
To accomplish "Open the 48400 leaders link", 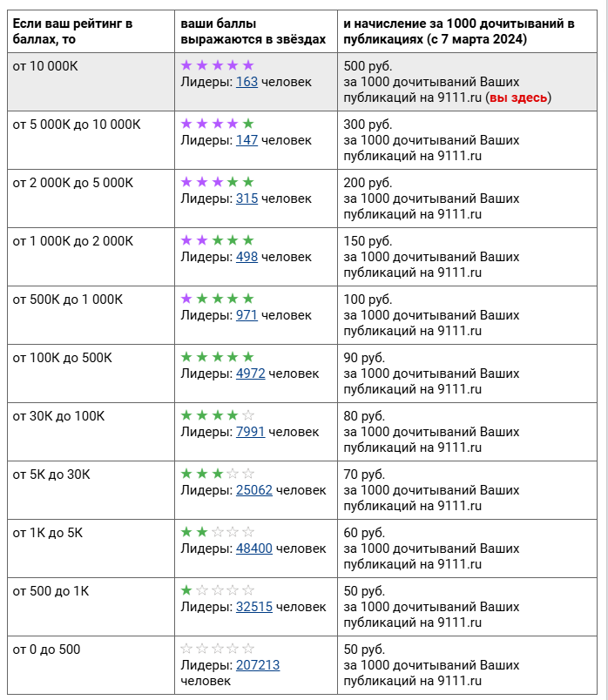I will pyautogui.click(x=253, y=549).
